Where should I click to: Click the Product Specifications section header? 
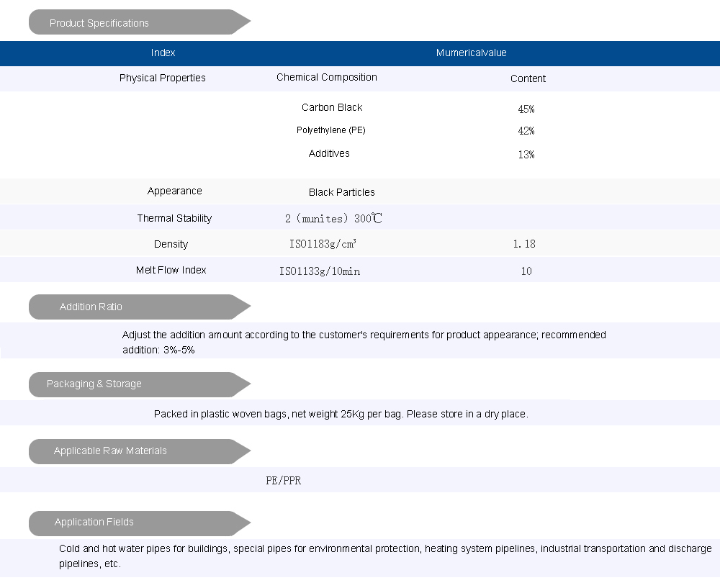pyautogui.click(x=99, y=23)
